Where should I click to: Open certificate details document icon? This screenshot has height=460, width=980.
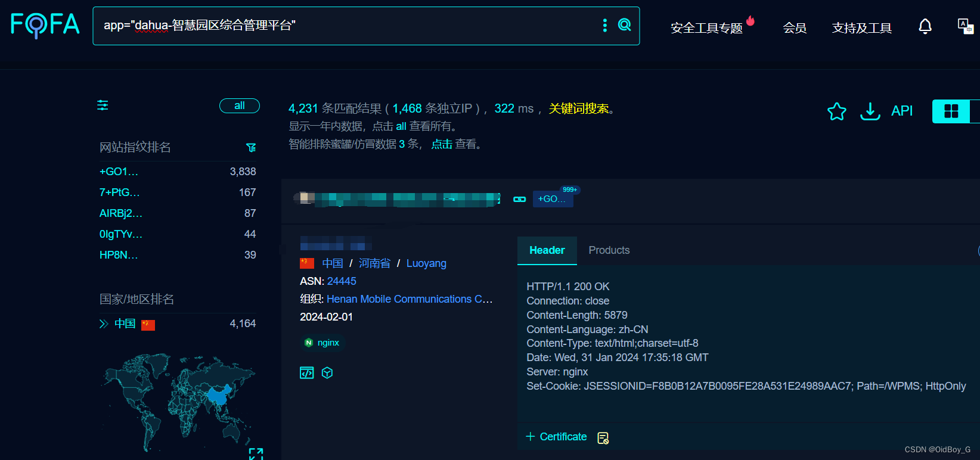tap(603, 438)
